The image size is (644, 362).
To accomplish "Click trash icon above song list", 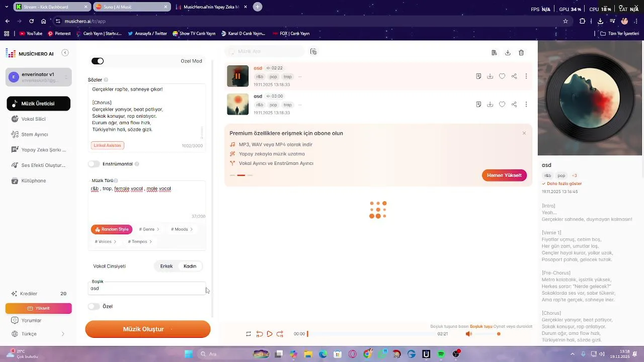I will (x=521, y=53).
